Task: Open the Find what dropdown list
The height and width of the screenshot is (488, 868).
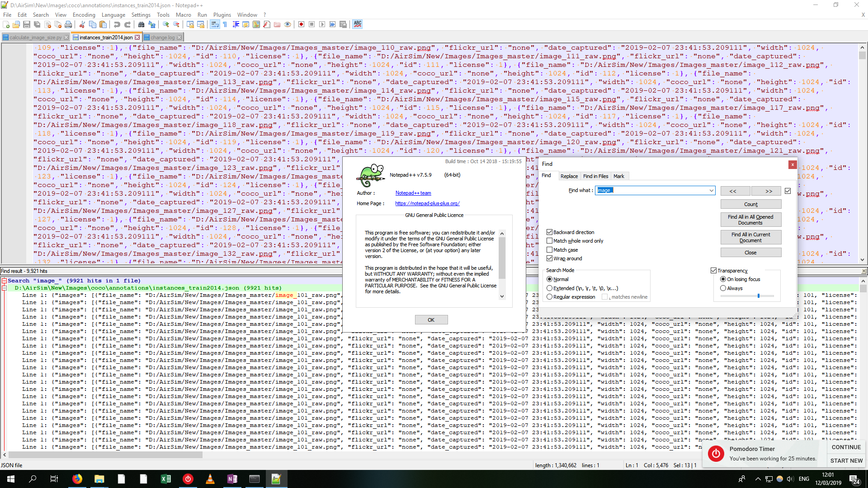Action: (712, 190)
